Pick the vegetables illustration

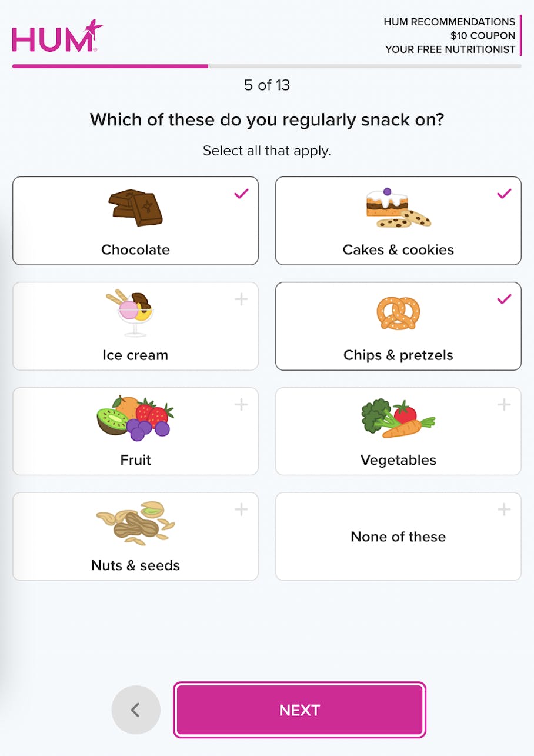coord(398,418)
